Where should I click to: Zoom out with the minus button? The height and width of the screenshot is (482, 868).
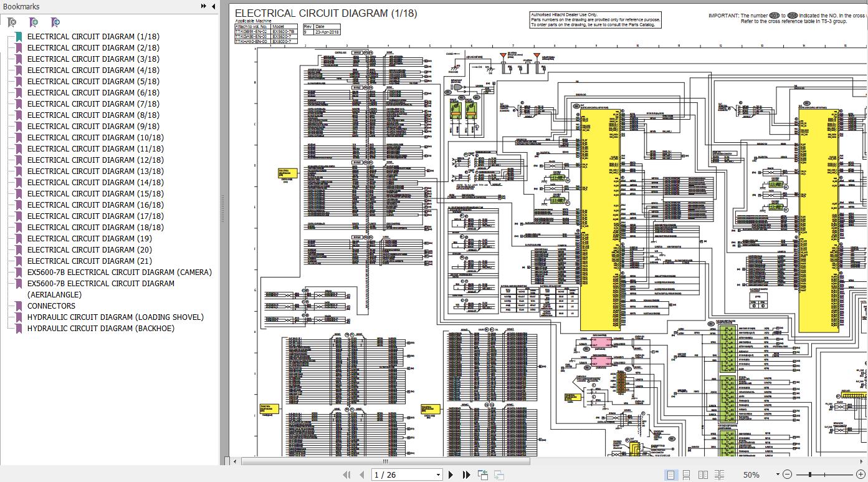[787, 475]
